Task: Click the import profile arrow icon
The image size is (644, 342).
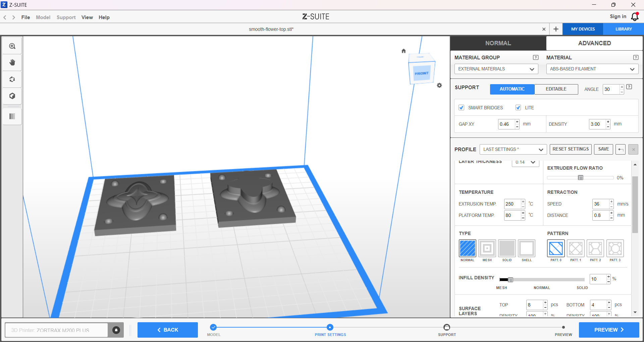Action: coord(621,150)
